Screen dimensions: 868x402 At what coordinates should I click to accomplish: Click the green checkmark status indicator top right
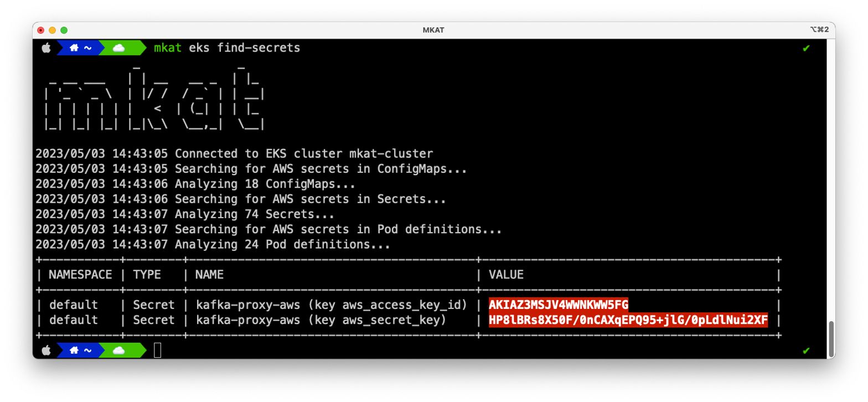click(x=806, y=48)
